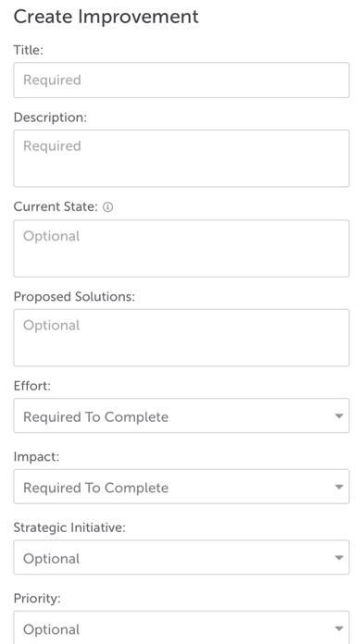Click the Title field label
Image resolution: width=363 pixels, height=644 pixels.
coord(29,50)
